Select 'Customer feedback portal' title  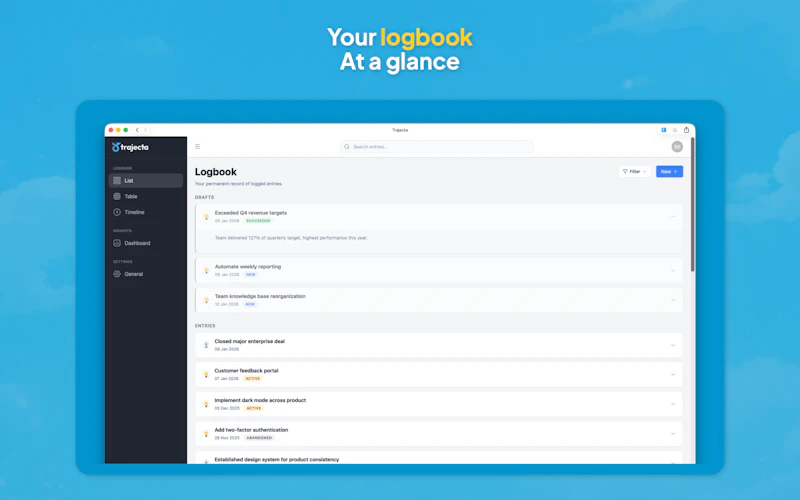(246, 370)
